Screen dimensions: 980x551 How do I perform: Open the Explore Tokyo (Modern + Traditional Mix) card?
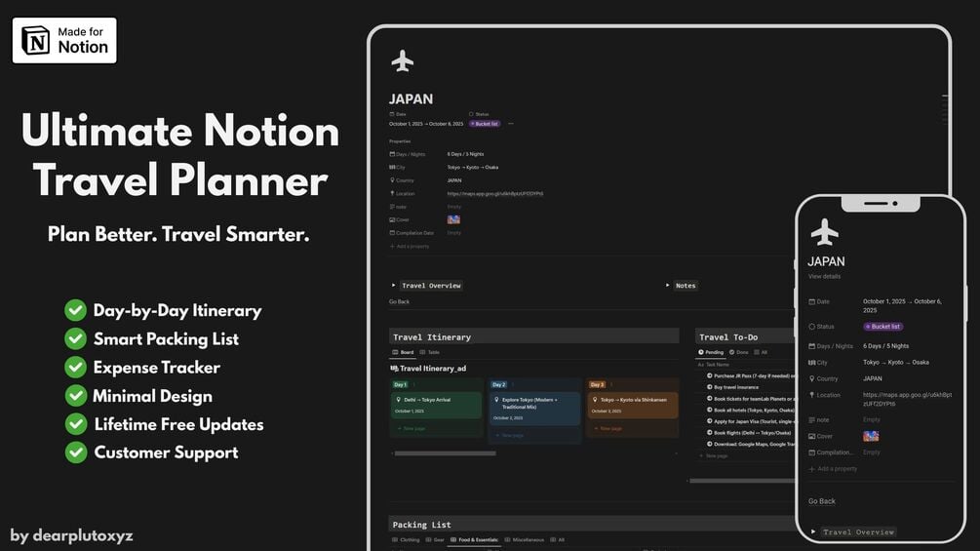click(534, 410)
